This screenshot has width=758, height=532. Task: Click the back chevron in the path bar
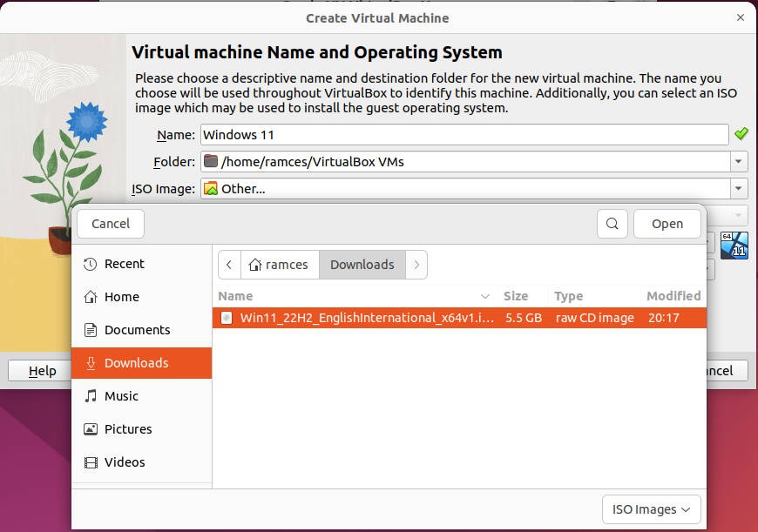(x=229, y=264)
